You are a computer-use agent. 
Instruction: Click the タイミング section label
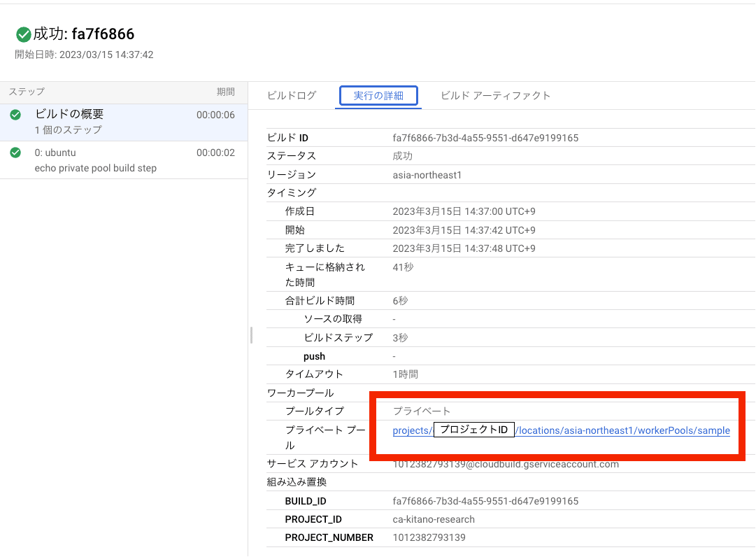(x=292, y=193)
